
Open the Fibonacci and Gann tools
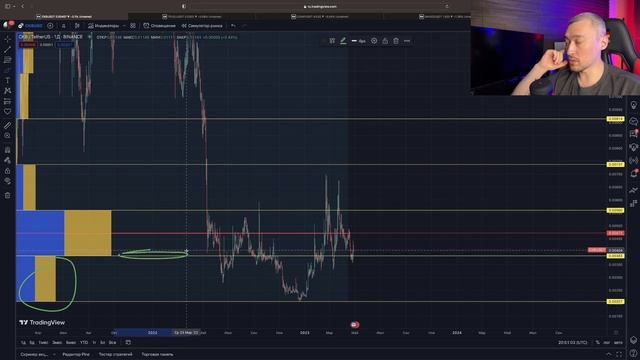(x=7, y=60)
